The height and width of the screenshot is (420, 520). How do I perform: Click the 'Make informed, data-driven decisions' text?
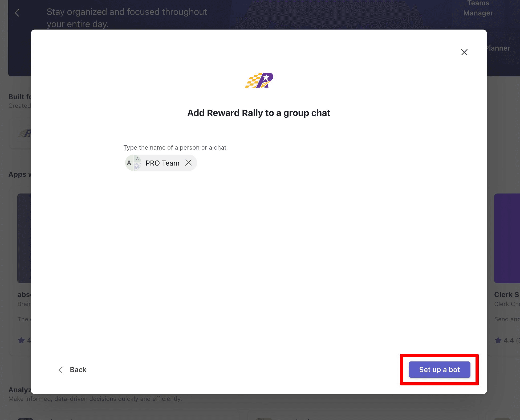click(95, 399)
